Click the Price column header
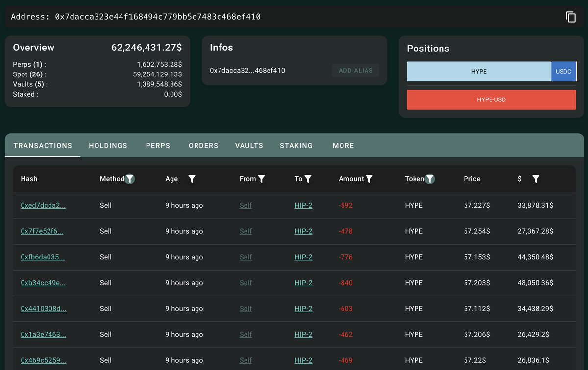588x370 pixels. click(x=472, y=179)
